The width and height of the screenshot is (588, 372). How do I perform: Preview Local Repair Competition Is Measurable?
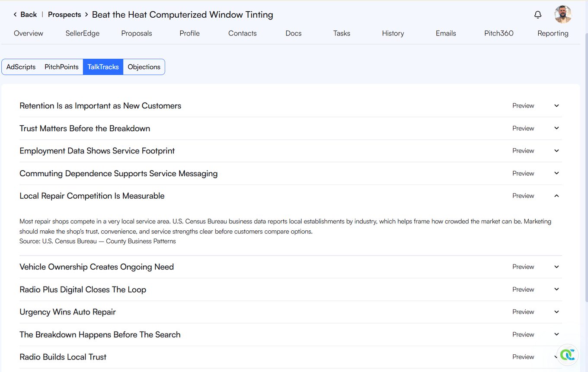[x=523, y=196]
